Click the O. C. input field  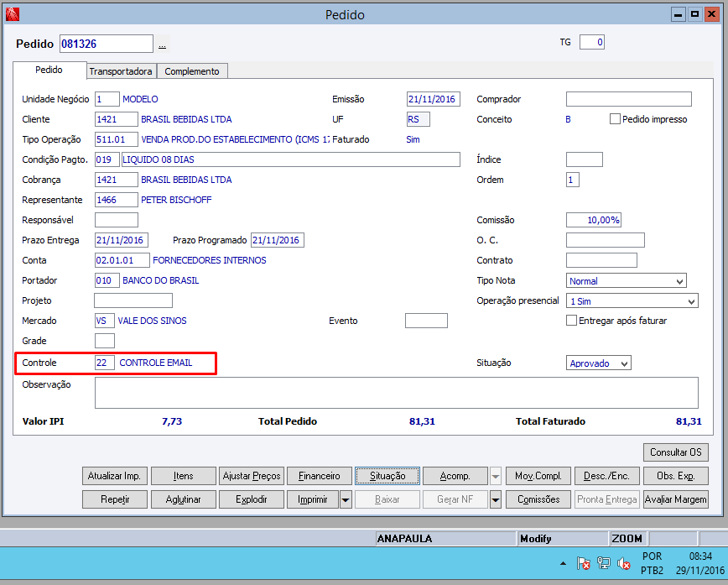pos(606,240)
